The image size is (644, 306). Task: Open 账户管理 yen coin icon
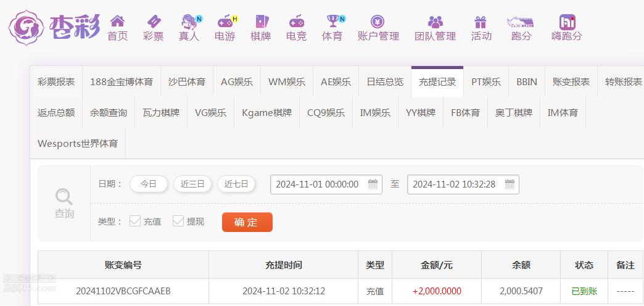(x=378, y=22)
